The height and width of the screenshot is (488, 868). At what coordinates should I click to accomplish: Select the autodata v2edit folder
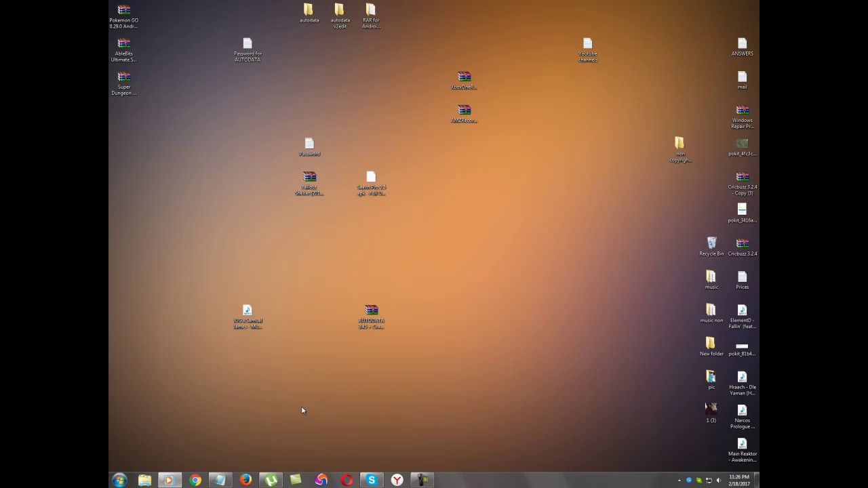point(340,16)
